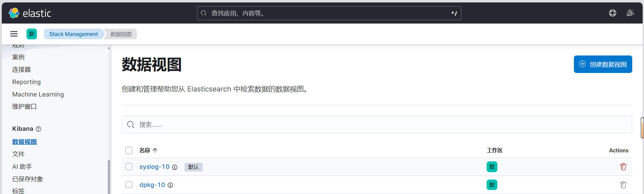Image resolution: width=644 pixels, height=194 pixels.
Task: Click the sidebar scrollbar
Action: pos(109,177)
